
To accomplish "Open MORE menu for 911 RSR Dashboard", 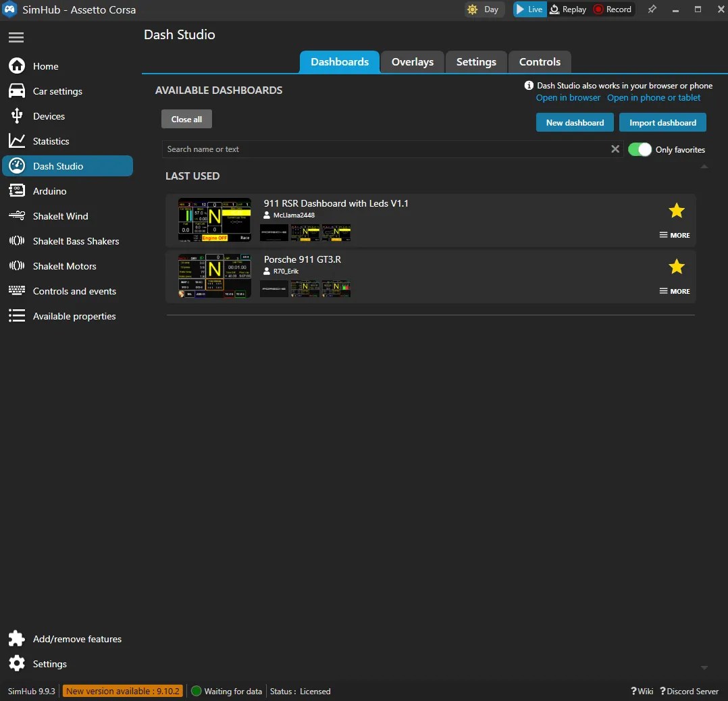I will click(x=675, y=236).
